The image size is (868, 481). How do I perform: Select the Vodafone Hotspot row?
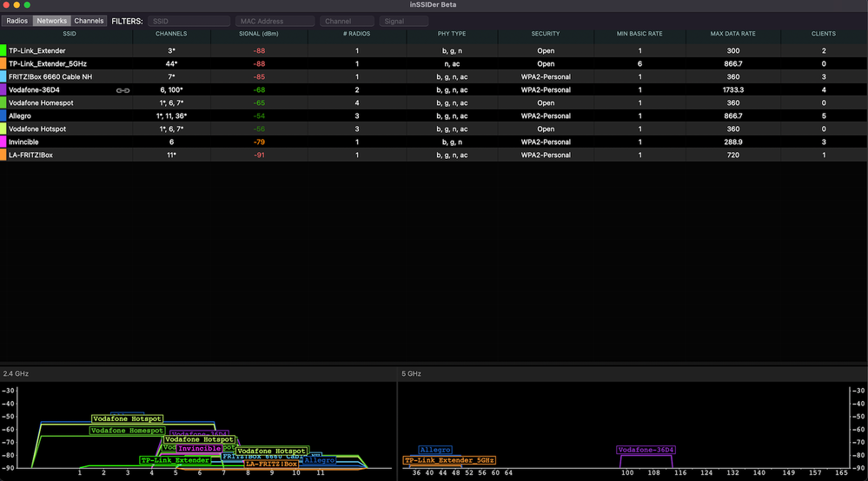point(434,128)
